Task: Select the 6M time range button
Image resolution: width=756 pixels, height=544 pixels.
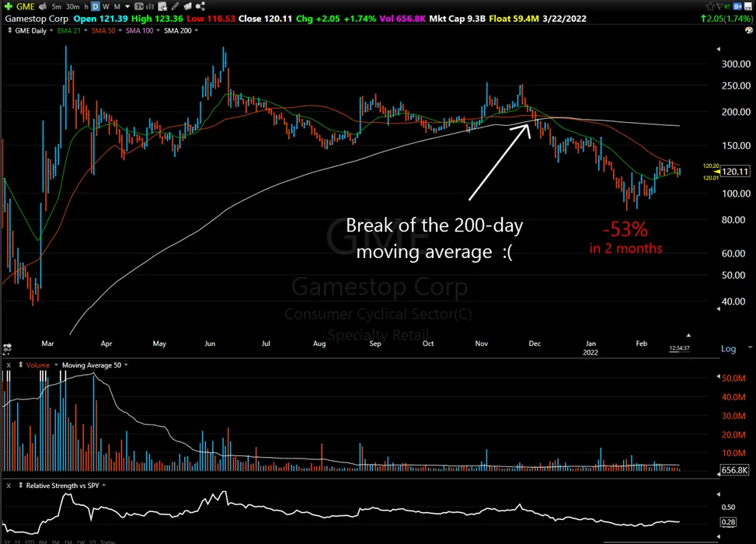Action: click(x=43, y=542)
